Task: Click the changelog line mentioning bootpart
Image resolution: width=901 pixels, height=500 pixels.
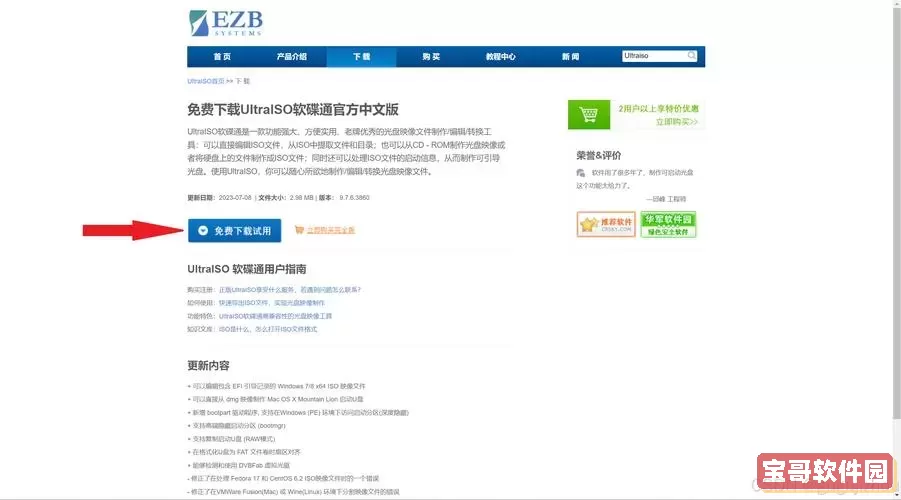Action: pos(298,413)
